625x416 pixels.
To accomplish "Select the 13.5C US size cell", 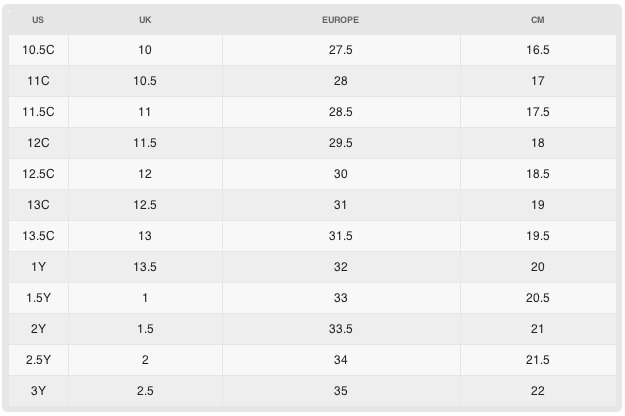I will (x=38, y=236).
